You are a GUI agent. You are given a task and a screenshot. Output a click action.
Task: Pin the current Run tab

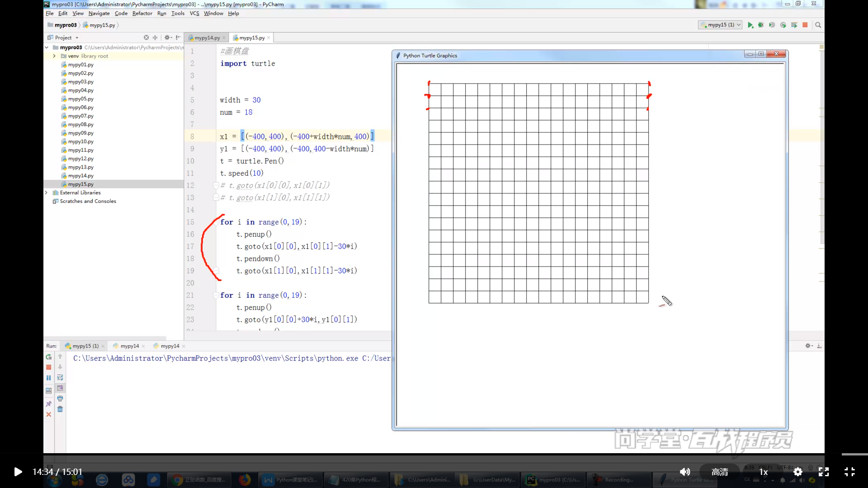[x=49, y=404]
